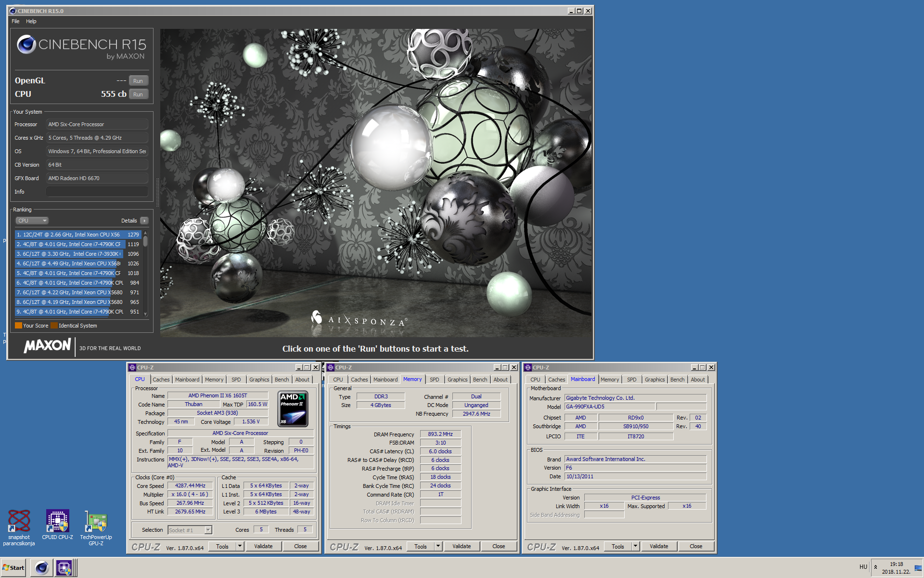Run the CPU benchmark

[138, 94]
